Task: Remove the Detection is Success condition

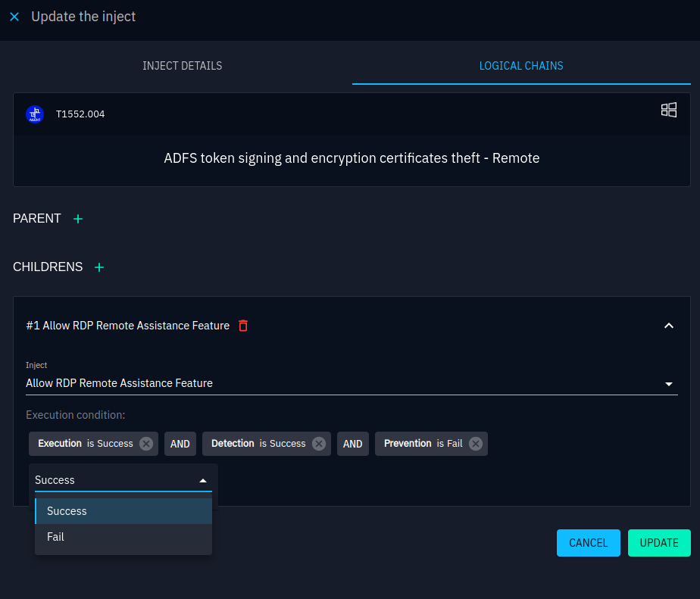Action: (x=319, y=444)
